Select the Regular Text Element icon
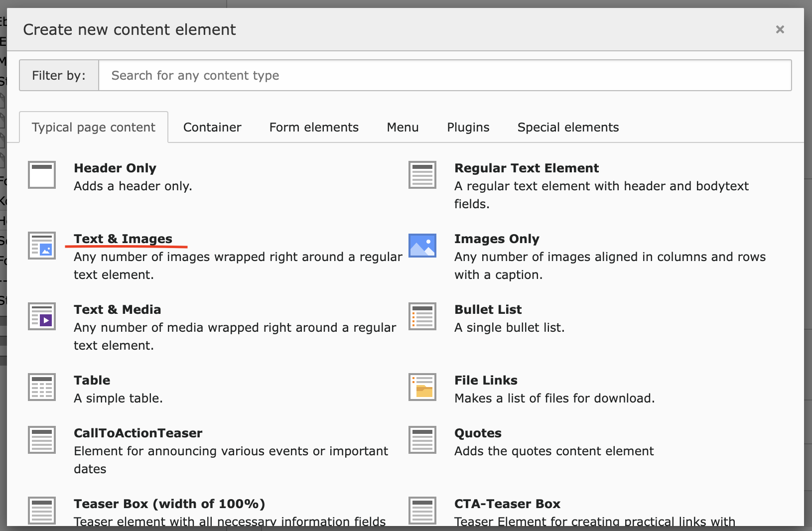The width and height of the screenshot is (812, 531). 422,175
